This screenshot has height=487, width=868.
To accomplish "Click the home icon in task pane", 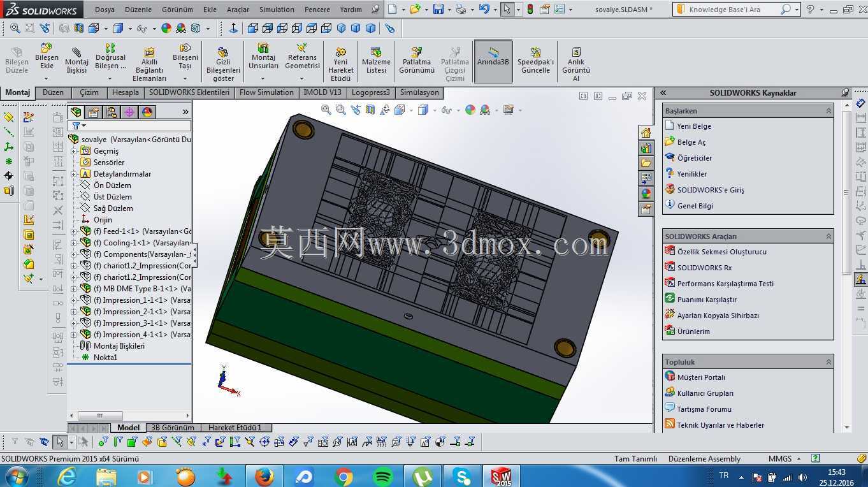I will [x=646, y=133].
